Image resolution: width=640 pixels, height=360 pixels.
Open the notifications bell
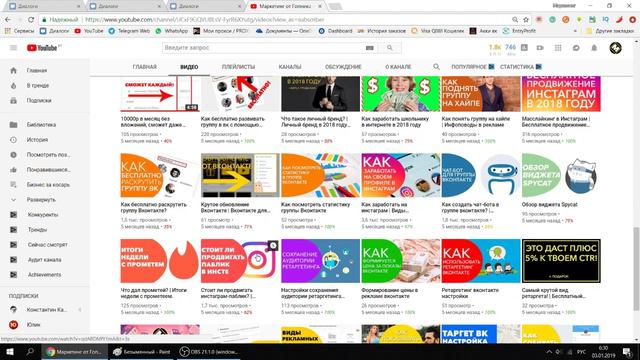click(594, 48)
